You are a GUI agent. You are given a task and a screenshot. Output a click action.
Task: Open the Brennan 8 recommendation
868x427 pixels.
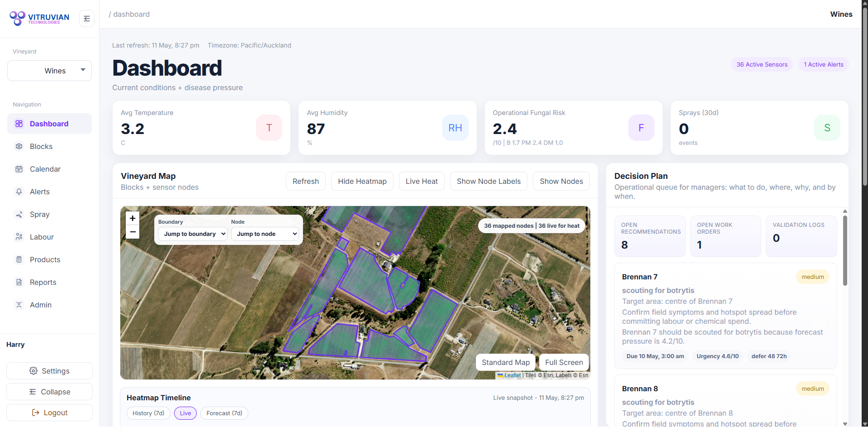pos(726,401)
